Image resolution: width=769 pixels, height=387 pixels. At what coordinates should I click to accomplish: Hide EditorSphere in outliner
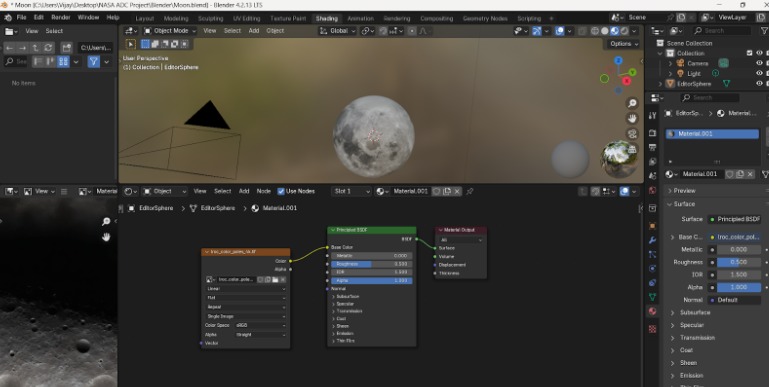(x=759, y=84)
